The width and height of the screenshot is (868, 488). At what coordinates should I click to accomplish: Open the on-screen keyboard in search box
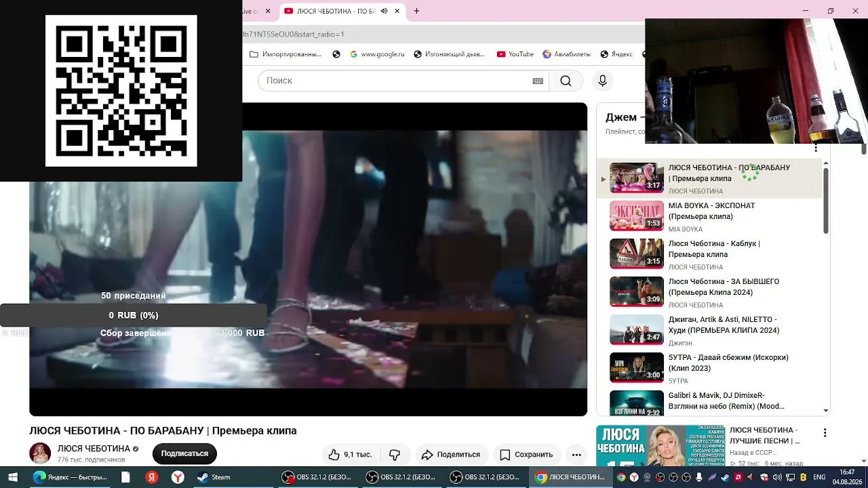click(x=538, y=81)
